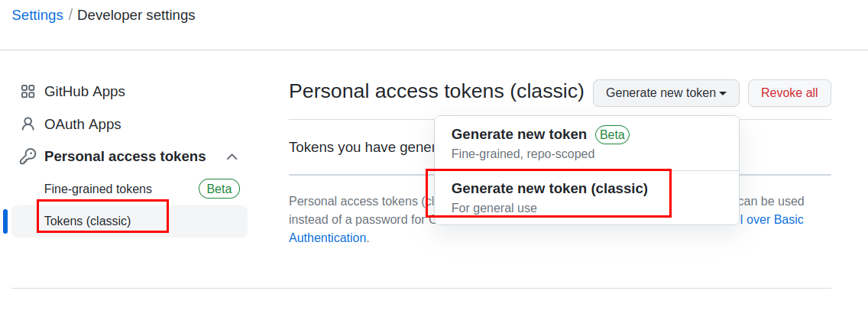868x323 pixels.
Task: Select the GitHub Apps sidebar label
Action: (85, 92)
